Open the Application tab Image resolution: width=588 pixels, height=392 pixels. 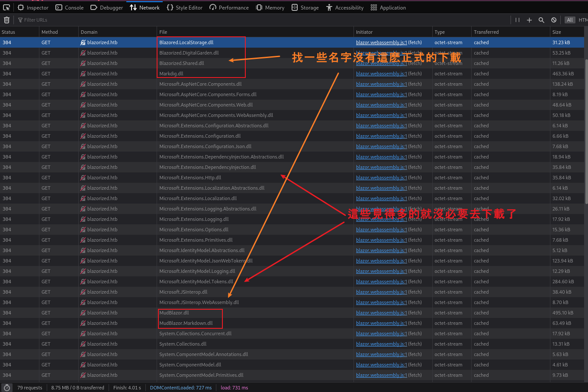388,7
